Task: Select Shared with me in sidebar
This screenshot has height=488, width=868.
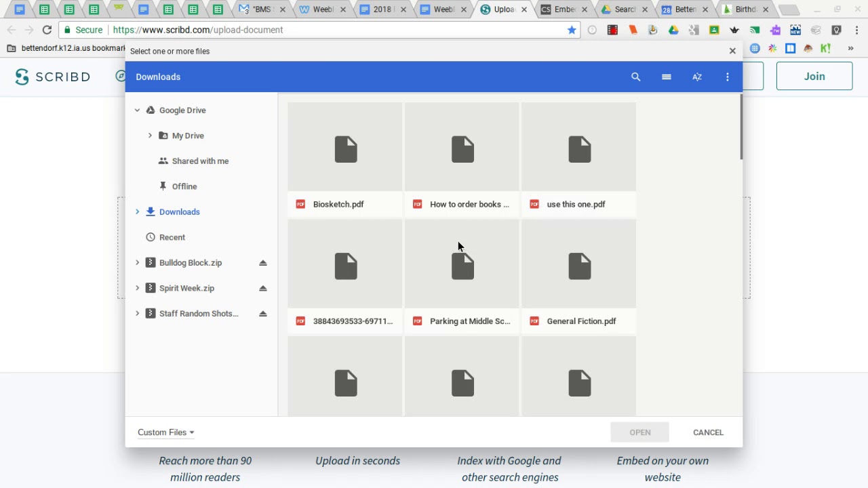Action: point(200,161)
